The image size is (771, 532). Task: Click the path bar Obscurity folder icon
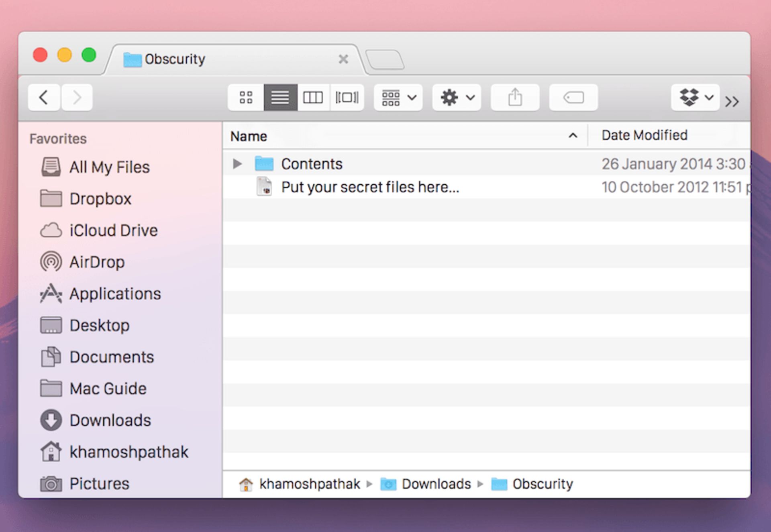499,484
